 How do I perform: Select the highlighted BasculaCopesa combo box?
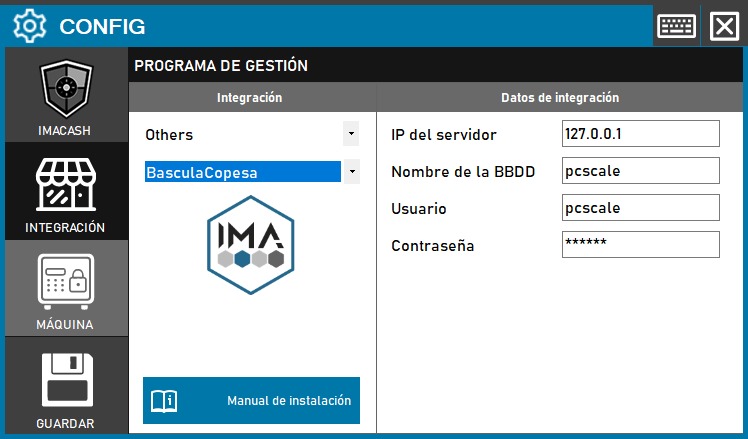point(241,172)
